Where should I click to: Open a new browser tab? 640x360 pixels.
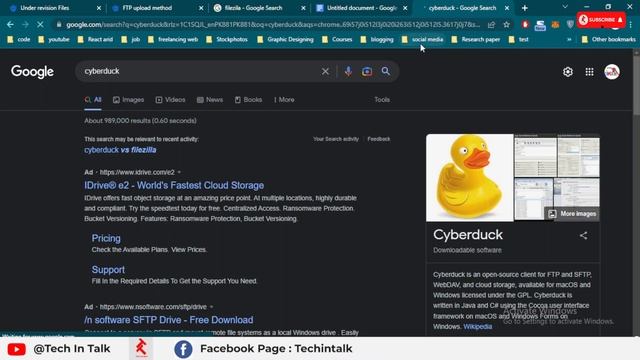click(524, 8)
